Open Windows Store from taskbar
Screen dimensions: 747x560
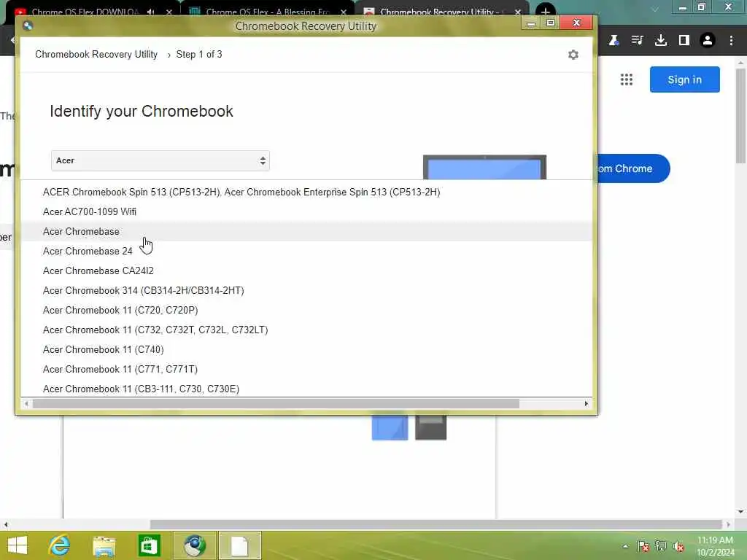[149, 545]
